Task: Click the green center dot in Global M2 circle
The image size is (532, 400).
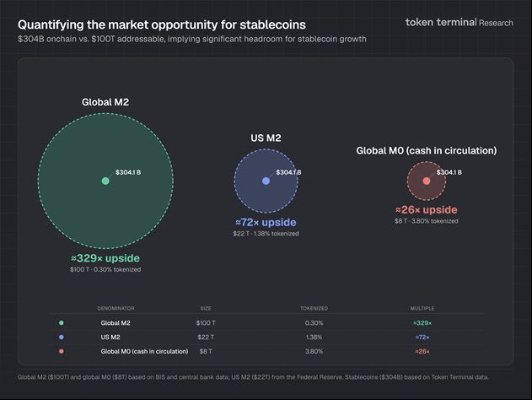Action: pos(105,181)
